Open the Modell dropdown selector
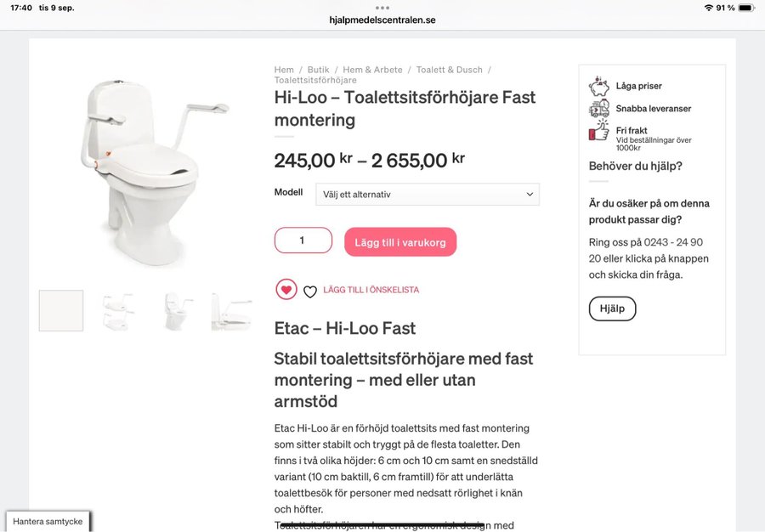Viewport: 765px width, 532px height. [x=428, y=195]
